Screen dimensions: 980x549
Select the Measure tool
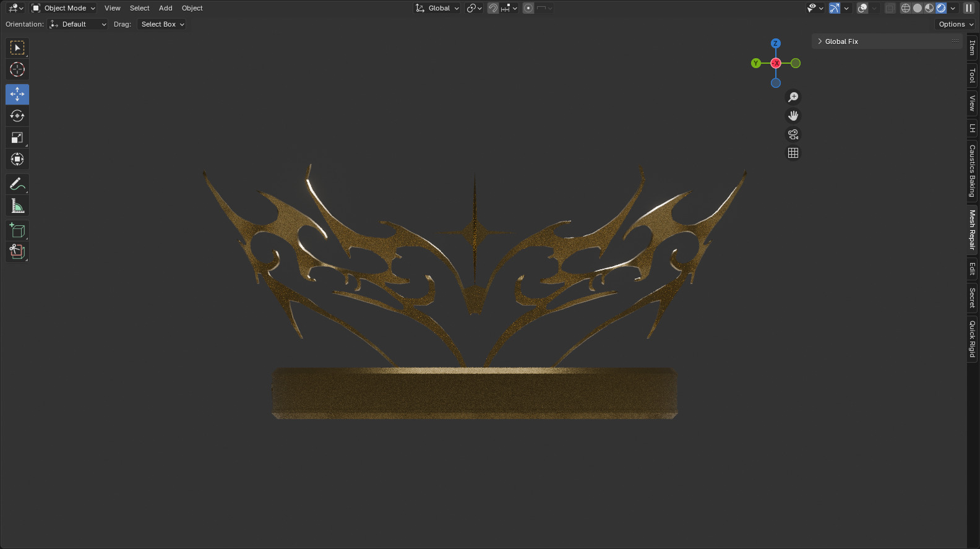coord(17,205)
